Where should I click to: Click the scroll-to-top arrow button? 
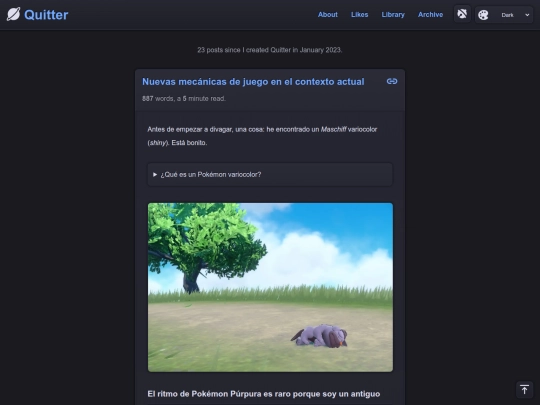tap(524, 390)
